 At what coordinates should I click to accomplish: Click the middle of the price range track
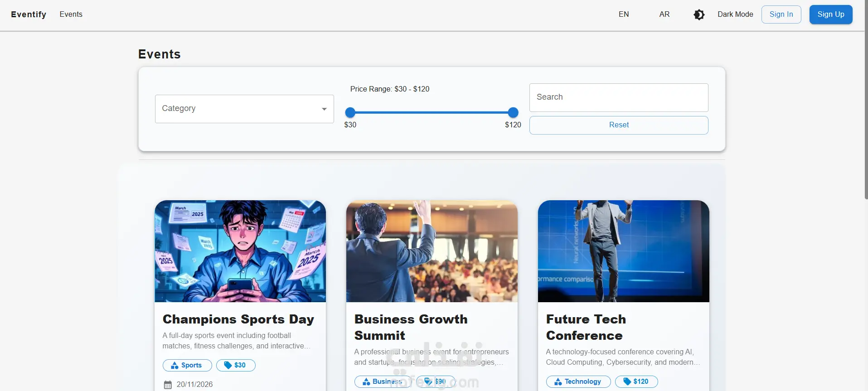[432, 112]
